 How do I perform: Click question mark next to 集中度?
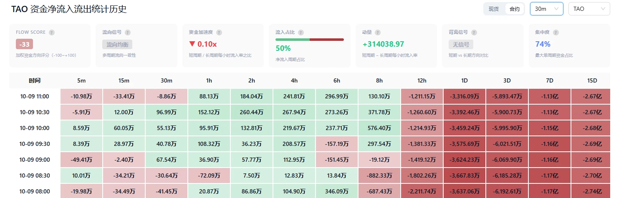pos(556,32)
